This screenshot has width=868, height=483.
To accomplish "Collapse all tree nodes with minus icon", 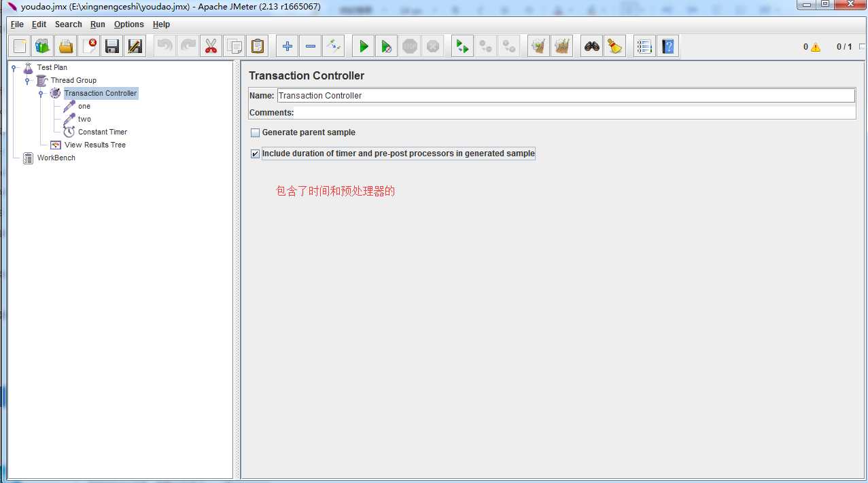I will pyautogui.click(x=310, y=46).
